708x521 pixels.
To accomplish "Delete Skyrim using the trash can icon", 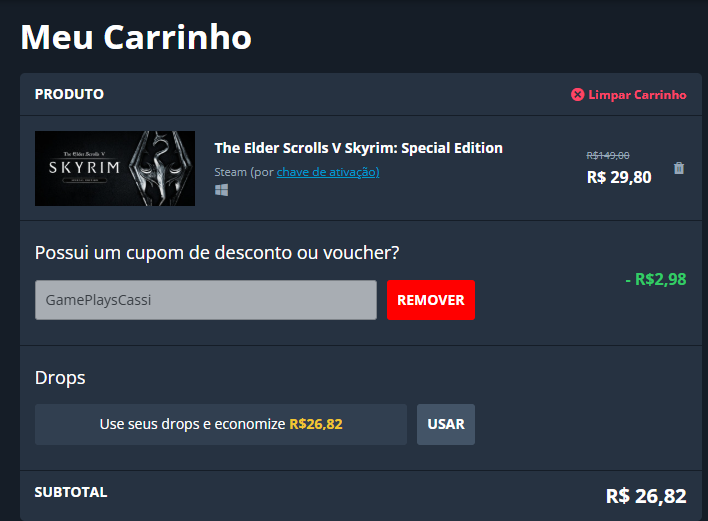I will pyautogui.click(x=679, y=168).
